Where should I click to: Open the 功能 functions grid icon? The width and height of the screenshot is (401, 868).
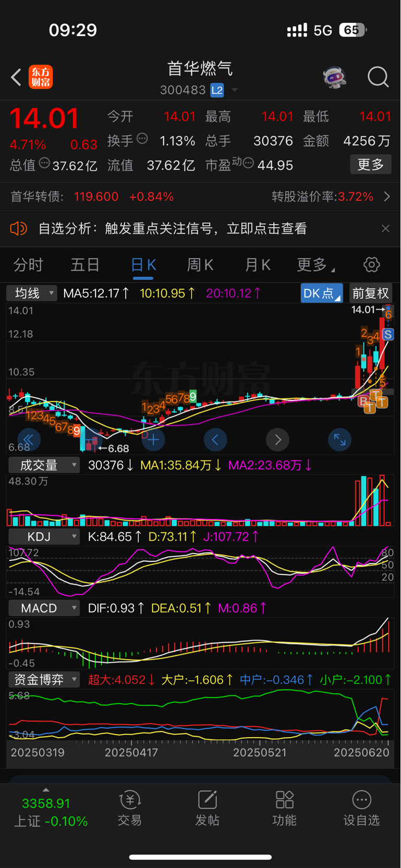click(x=284, y=808)
